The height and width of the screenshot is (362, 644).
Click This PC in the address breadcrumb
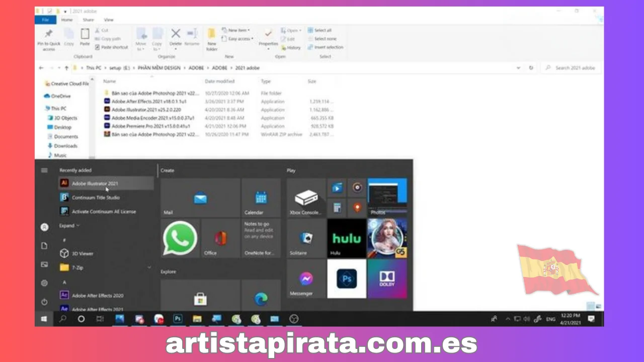pos(94,68)
